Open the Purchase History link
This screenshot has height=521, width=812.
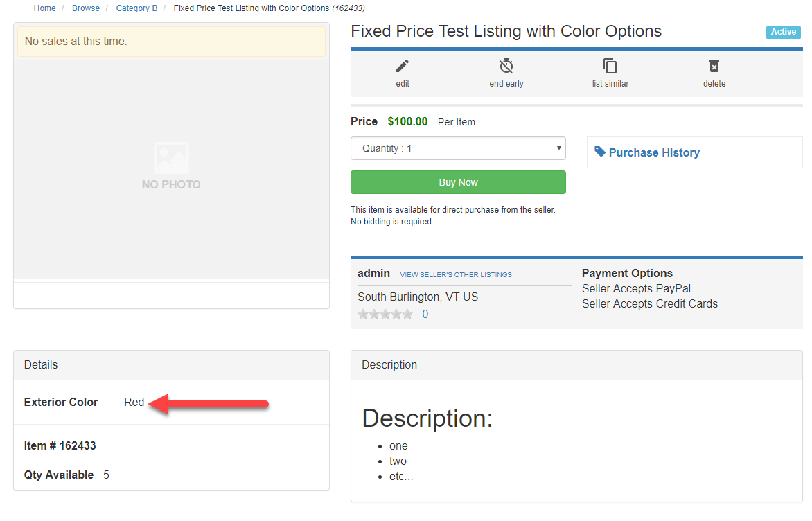point(654,153)
